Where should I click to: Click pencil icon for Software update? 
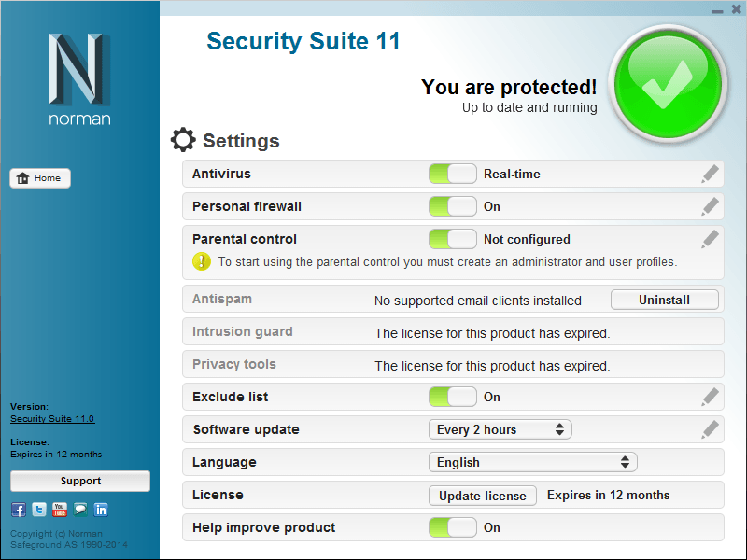pos(711,429)
